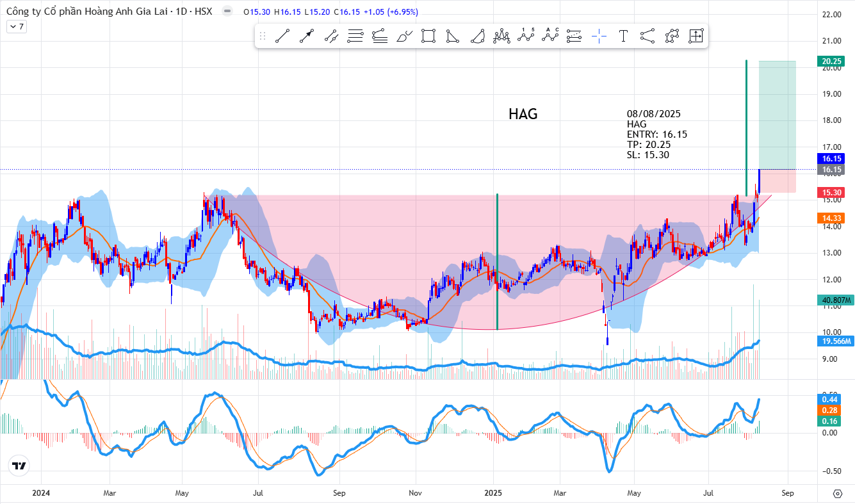This screenshot has width=855, height=504.
Task: Click the 9.00 price scale label
Action: point(831,359)
